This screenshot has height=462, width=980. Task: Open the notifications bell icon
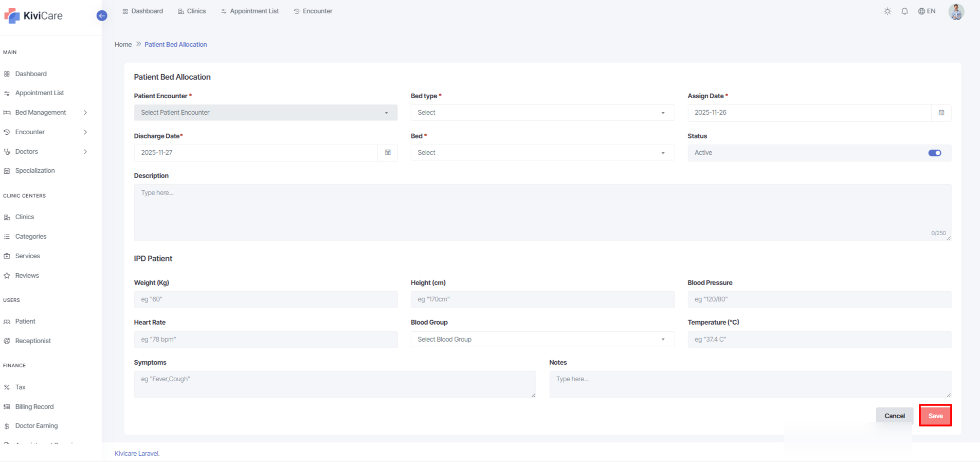[904, 11]
